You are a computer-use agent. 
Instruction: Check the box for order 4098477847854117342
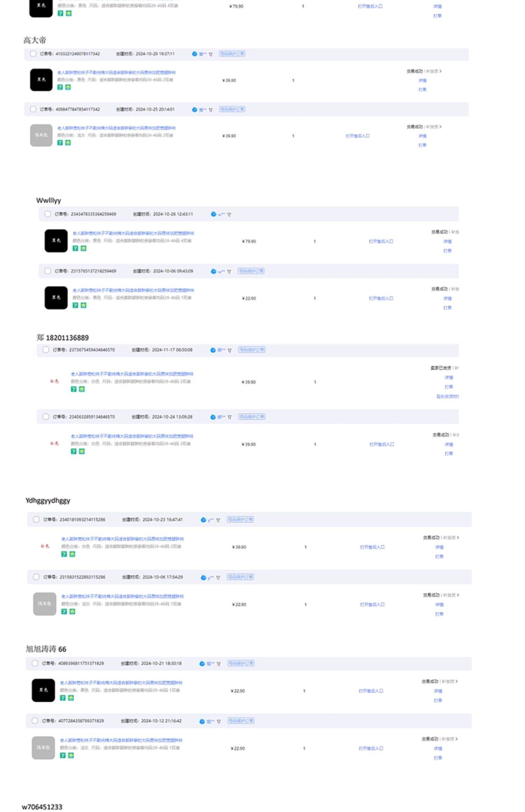tap(33, 109)
